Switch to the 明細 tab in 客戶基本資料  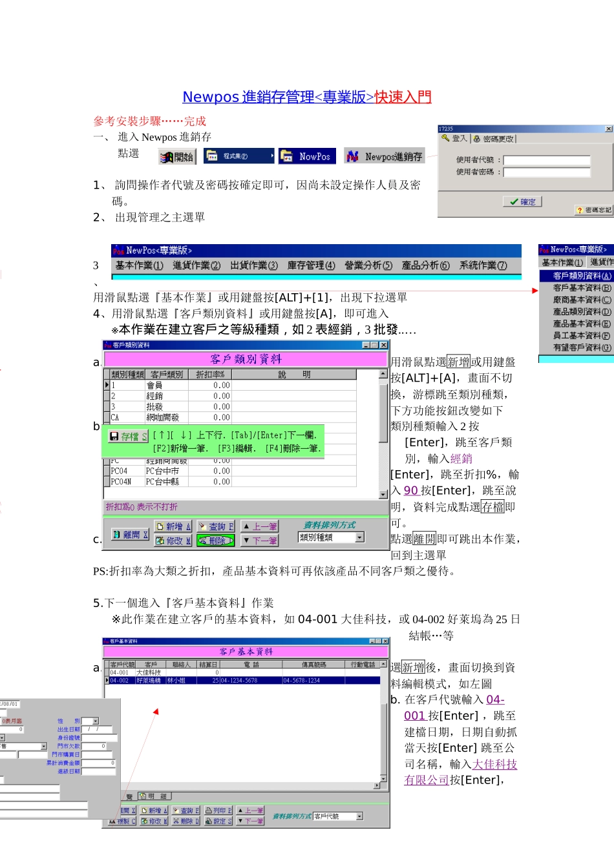[153, 796]
